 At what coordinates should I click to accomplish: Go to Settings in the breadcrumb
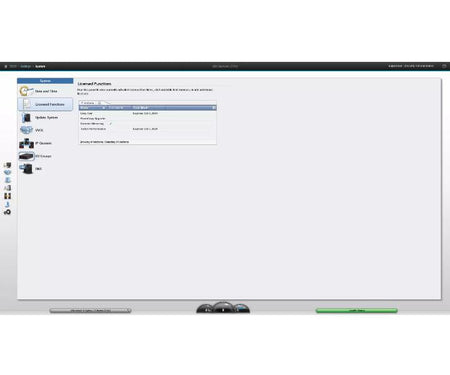coord(25,66)
